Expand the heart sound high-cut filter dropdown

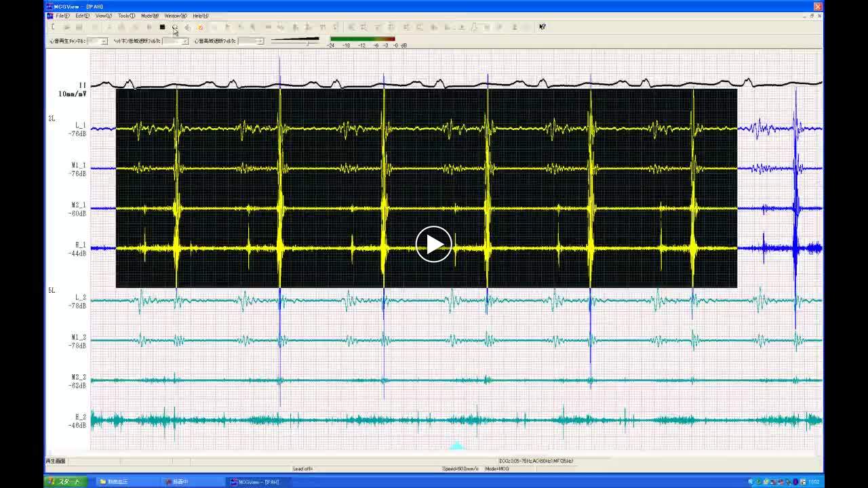pos(260,41)
